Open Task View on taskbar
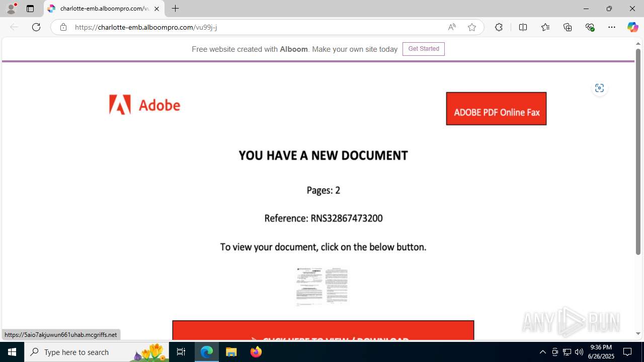 181,352
